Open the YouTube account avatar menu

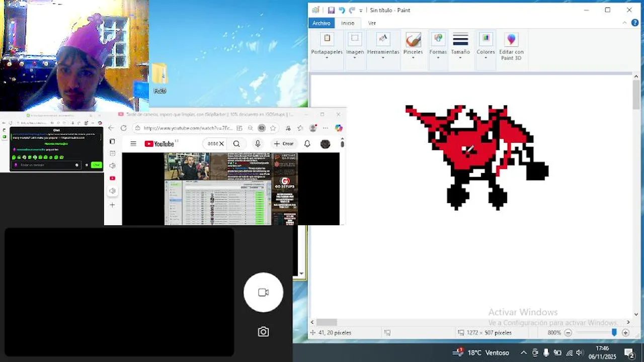pyautogui.click(x=325, y=144)
